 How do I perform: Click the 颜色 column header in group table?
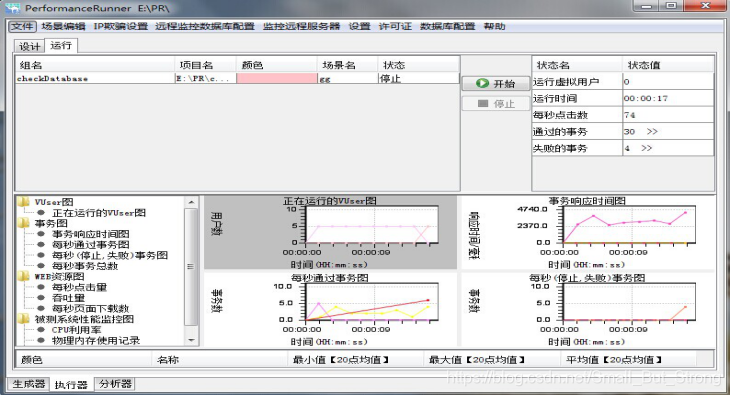click(277, 65)
